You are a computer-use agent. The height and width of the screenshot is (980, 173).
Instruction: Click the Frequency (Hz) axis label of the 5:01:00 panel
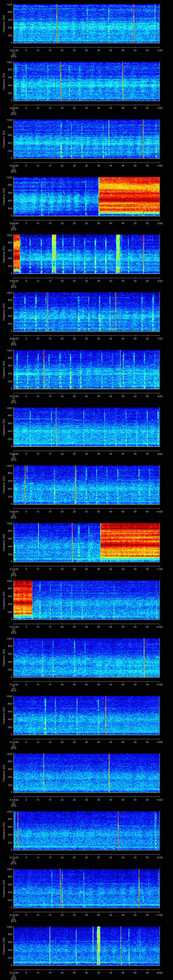[x=4, y=24]
